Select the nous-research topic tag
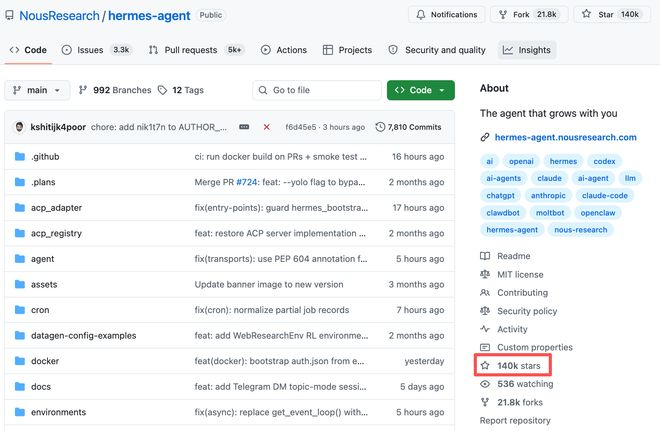Viewport: 660px width, 431px height. pos(580,230)
